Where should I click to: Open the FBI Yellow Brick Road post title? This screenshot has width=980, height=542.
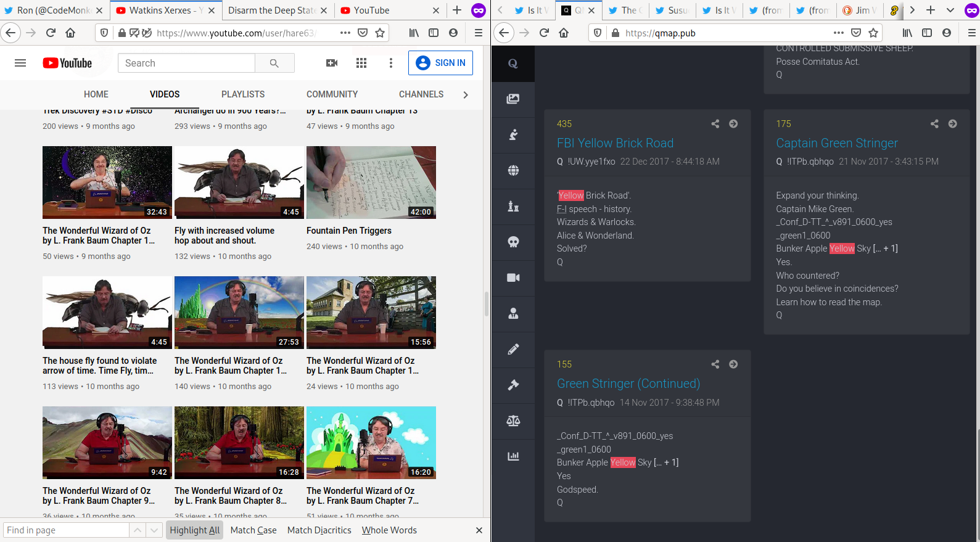tap(615, 143)
